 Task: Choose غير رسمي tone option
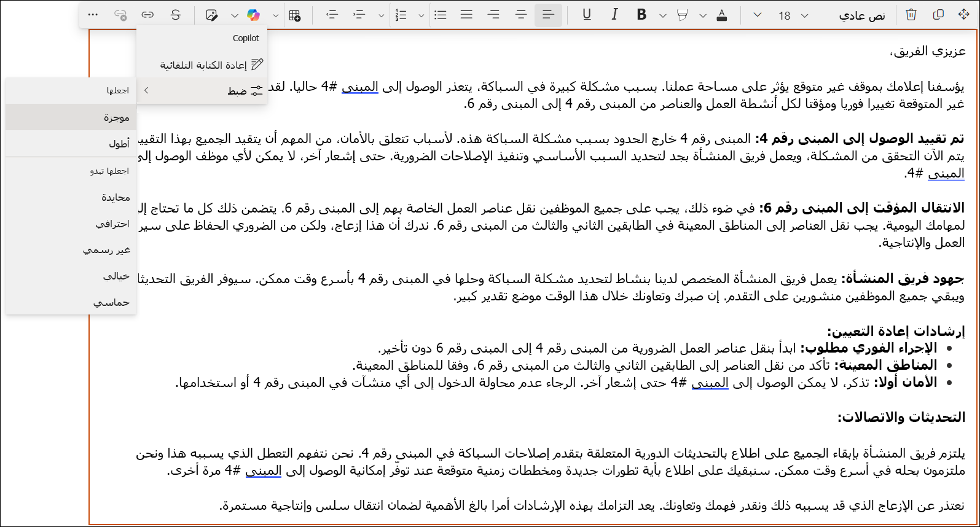(71, 250)
